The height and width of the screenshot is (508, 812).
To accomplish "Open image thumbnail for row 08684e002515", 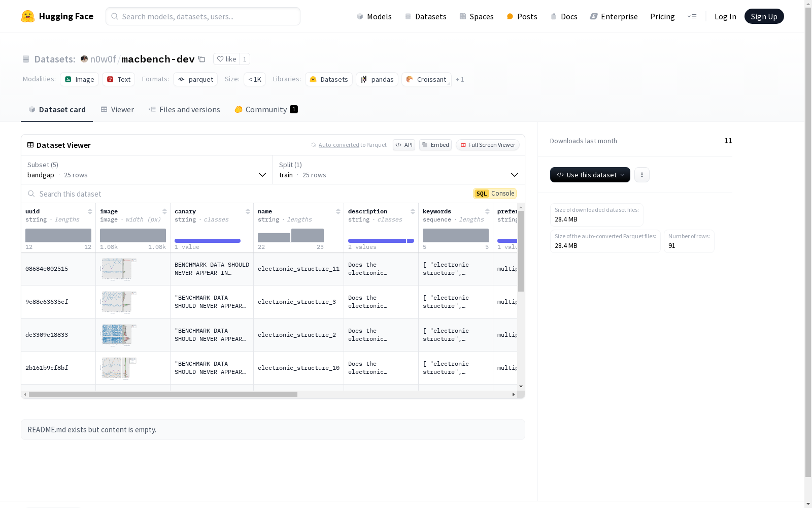I will [119, 269].
